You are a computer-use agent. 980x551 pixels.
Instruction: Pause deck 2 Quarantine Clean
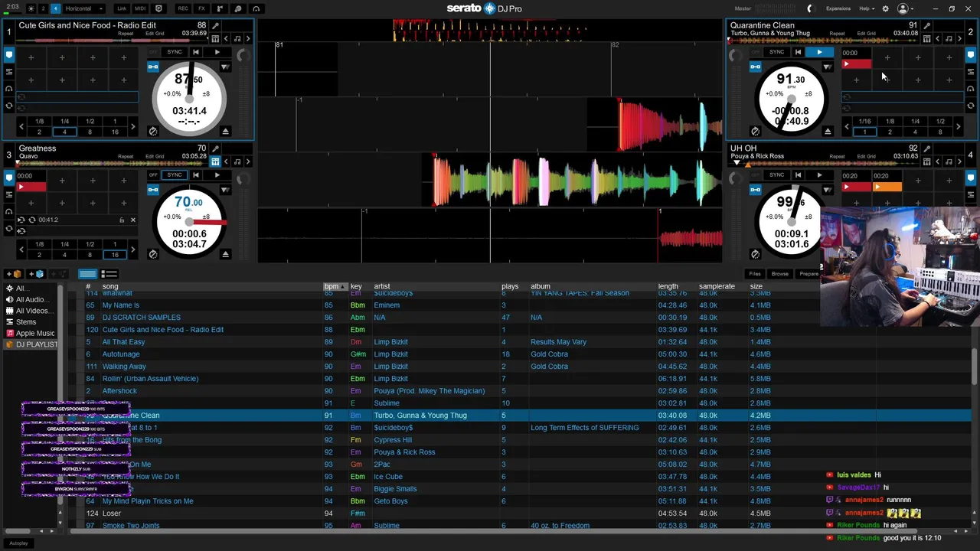[819, 52]
